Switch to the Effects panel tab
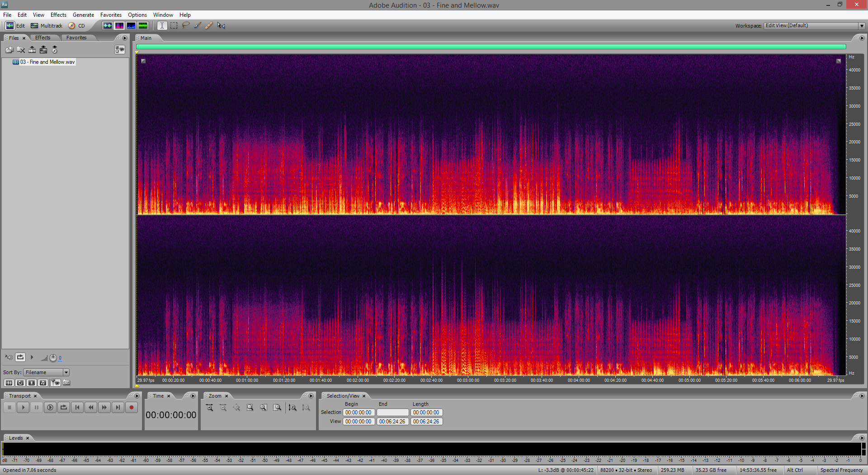 coord(43,38)
